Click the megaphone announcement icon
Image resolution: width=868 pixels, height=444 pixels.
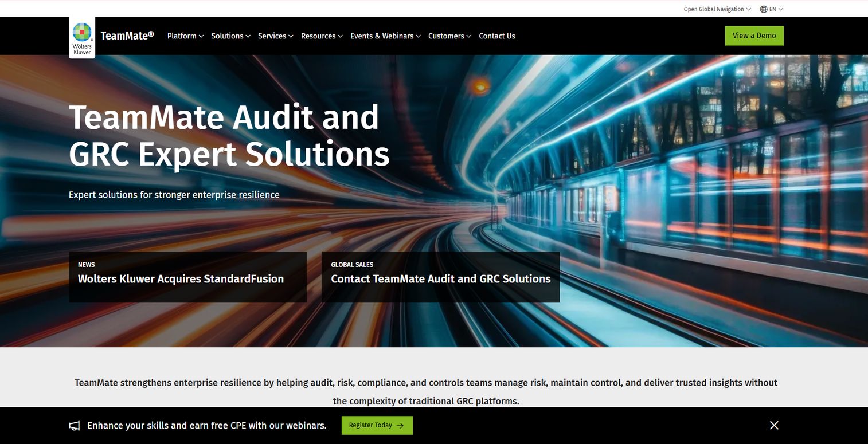tap(75, 426)
